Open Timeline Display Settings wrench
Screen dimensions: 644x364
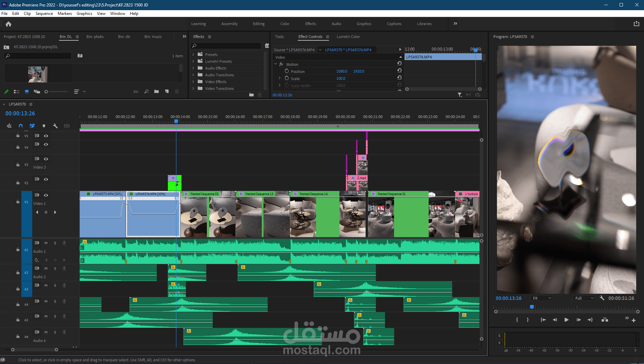click(x=55, y=126)
